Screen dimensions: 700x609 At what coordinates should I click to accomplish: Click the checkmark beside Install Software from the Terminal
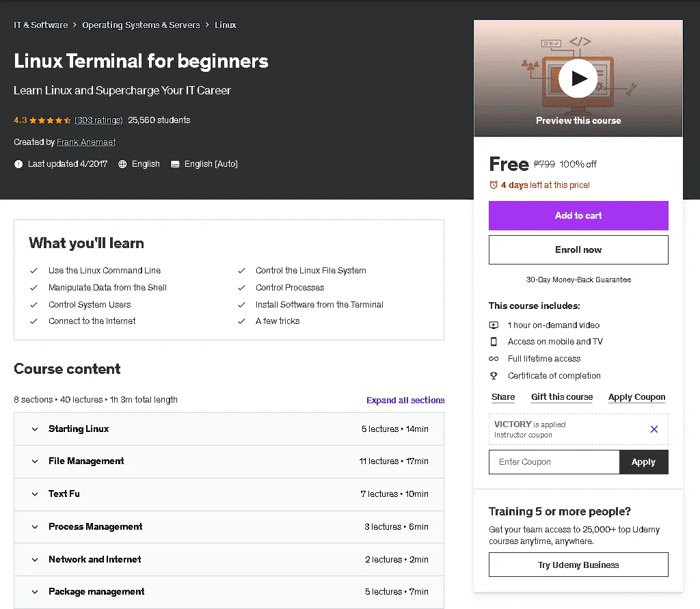click(241, 305)
